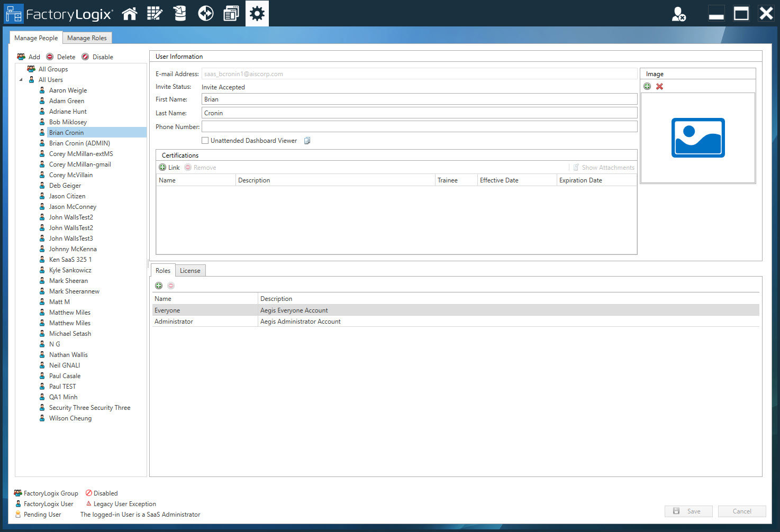Select user John WallsTest3

point(71,239)
